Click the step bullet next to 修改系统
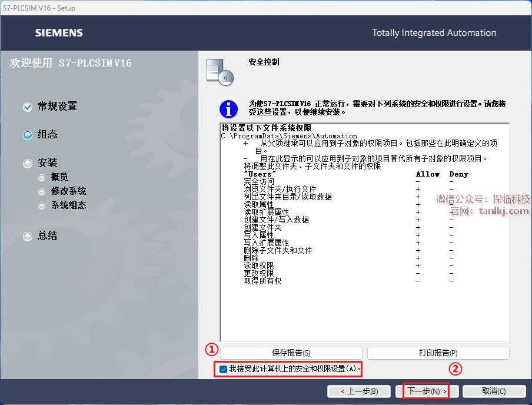The width and height of the screenshot is (532, 405). pos(42,191)
